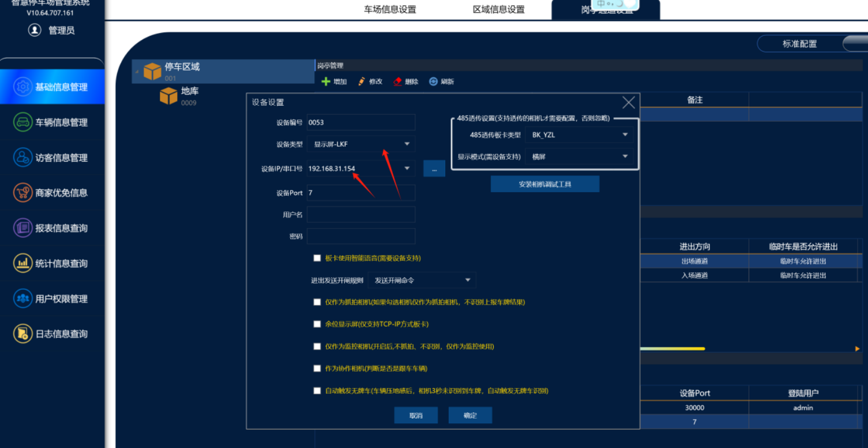Check 自动触发无牌车 checkbox
The width and height of the screenshot is (868, 448).
click(x=317, y=391)
